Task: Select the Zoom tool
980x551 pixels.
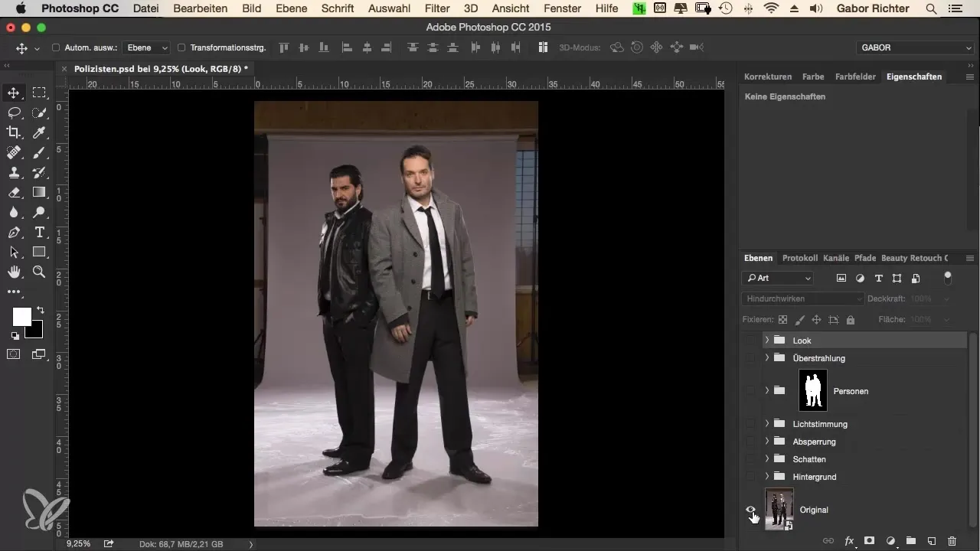Action: coord(39,272)
